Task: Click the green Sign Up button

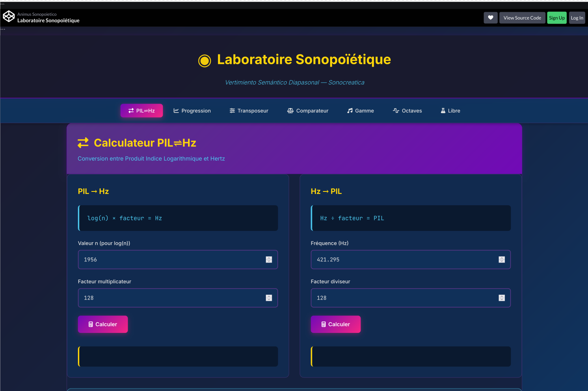Action: pyautogui.click(x=556, y=18)
